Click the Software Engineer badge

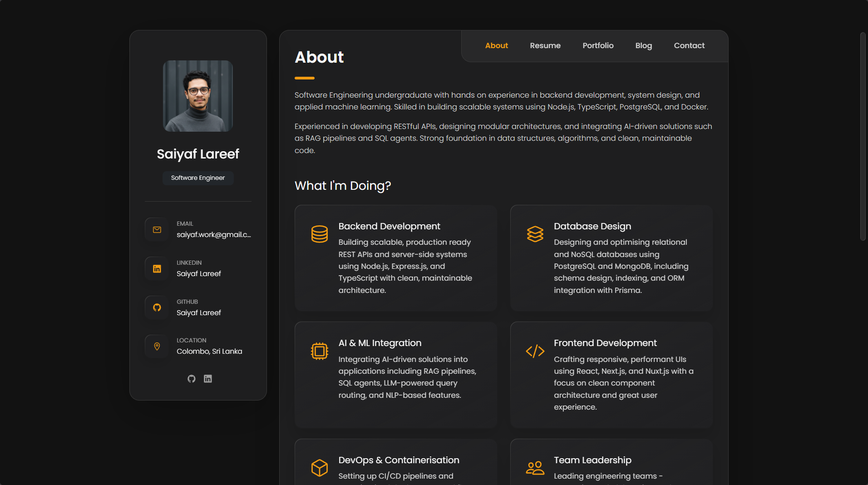(x=198, y=178)
